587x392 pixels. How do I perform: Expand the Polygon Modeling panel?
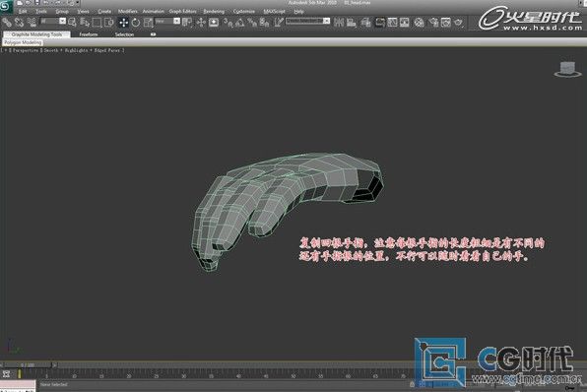coord(23,42)
